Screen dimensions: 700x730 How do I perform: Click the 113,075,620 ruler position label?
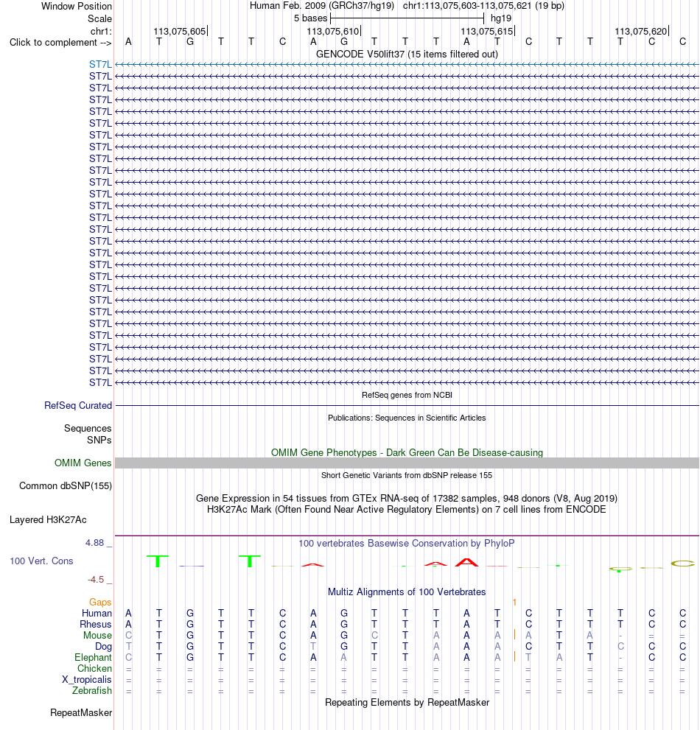[x=641, y=31]
